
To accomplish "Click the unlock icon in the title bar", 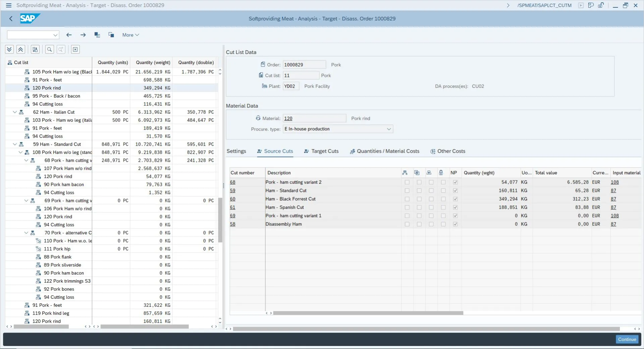I will click(601, 5).
